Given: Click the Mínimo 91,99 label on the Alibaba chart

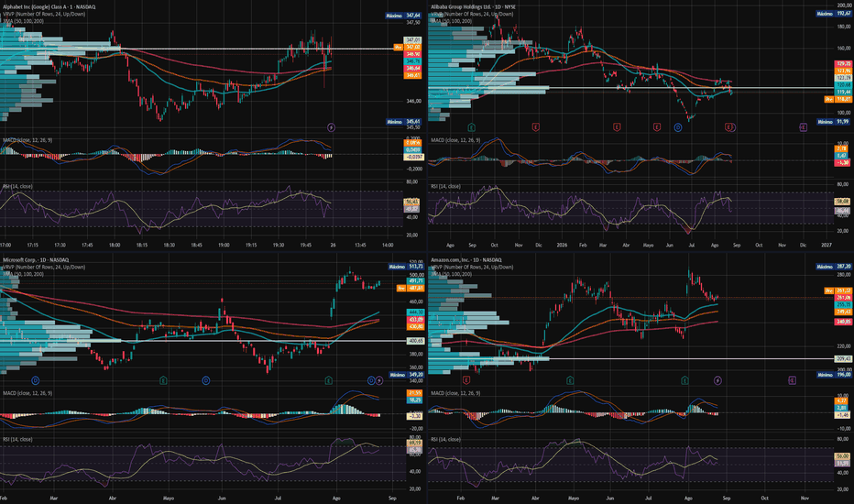Looking at the screenshot, I should pyautogui.click(x=833, y=122).
